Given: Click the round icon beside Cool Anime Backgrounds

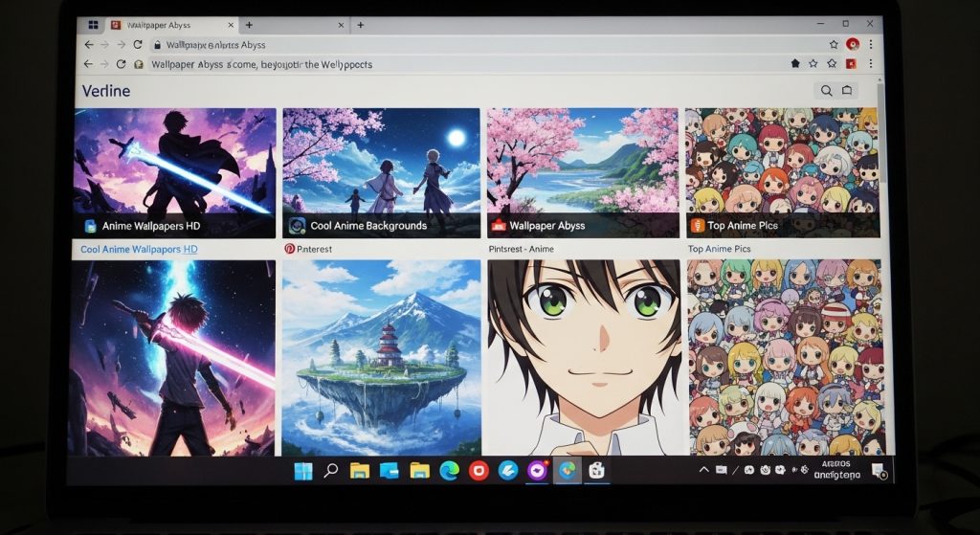Looking at the screenshot, I should click(297, 226).
